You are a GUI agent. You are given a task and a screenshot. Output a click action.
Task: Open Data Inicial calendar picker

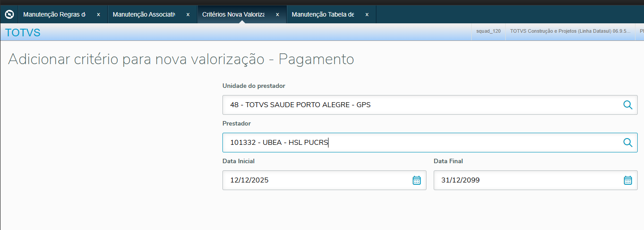[416, 180]
